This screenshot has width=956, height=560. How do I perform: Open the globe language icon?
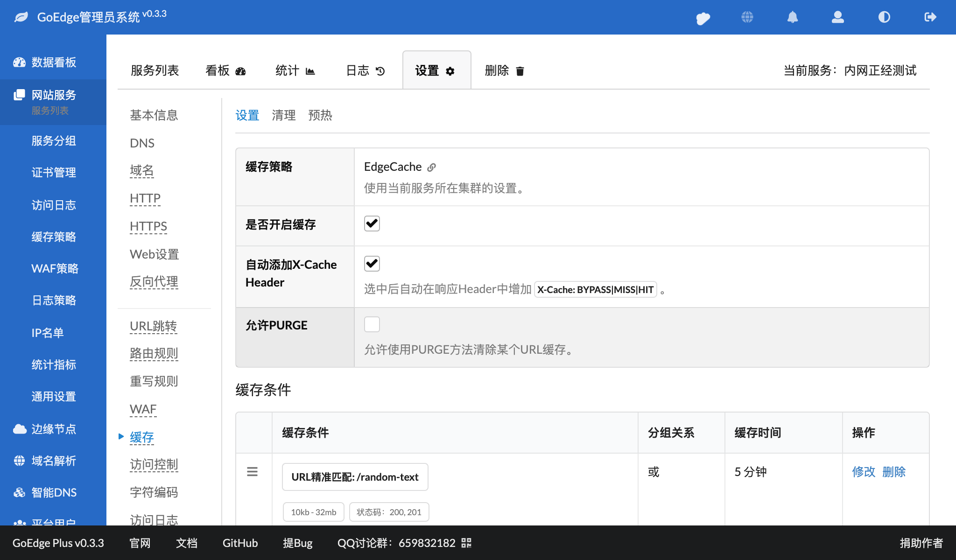coord(747,17)
